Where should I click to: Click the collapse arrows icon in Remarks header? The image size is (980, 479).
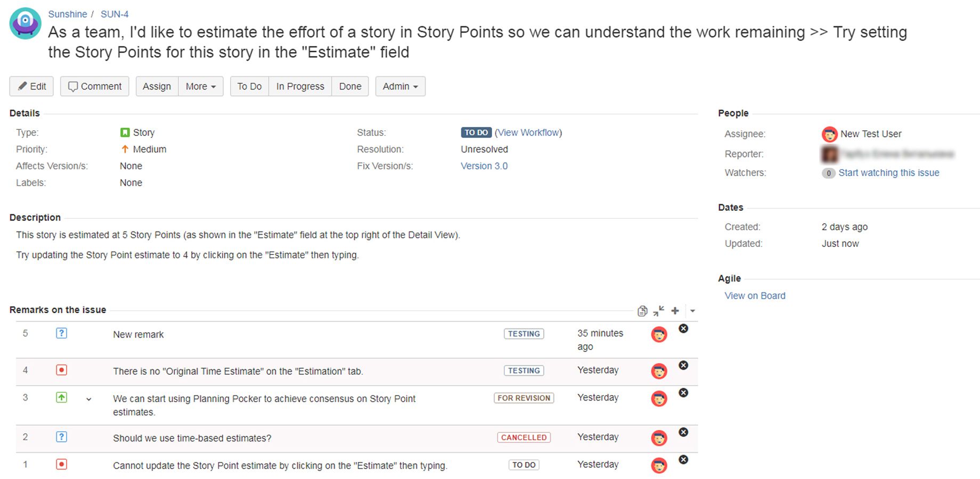click(x=659, y=311)
